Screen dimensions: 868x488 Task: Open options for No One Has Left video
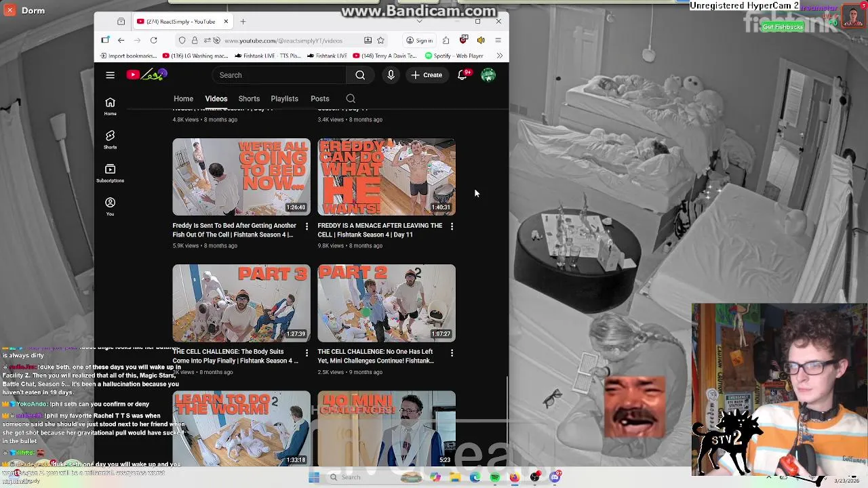tap(452, 352)
